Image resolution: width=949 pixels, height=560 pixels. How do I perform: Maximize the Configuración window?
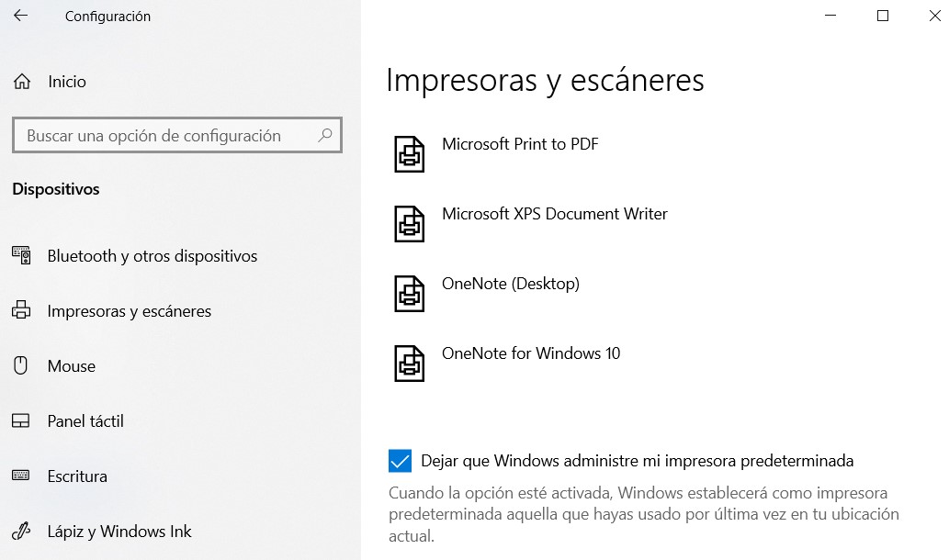[883, 16]
